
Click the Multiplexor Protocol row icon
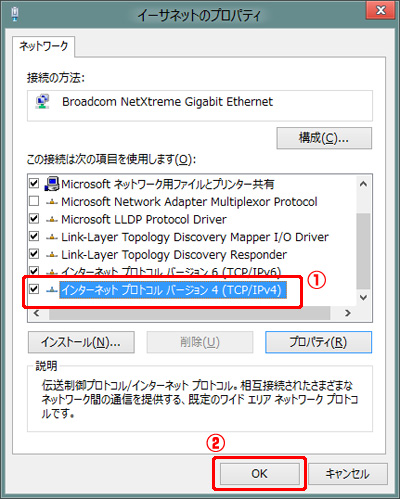pyautogui.click(x=52, y=202)
